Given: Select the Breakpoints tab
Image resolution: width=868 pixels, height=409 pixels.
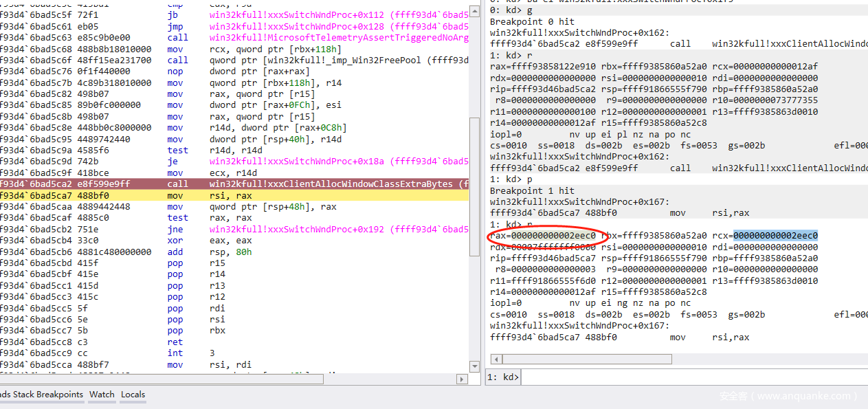Looking at the screenshot, I should (x=60, y=395).
